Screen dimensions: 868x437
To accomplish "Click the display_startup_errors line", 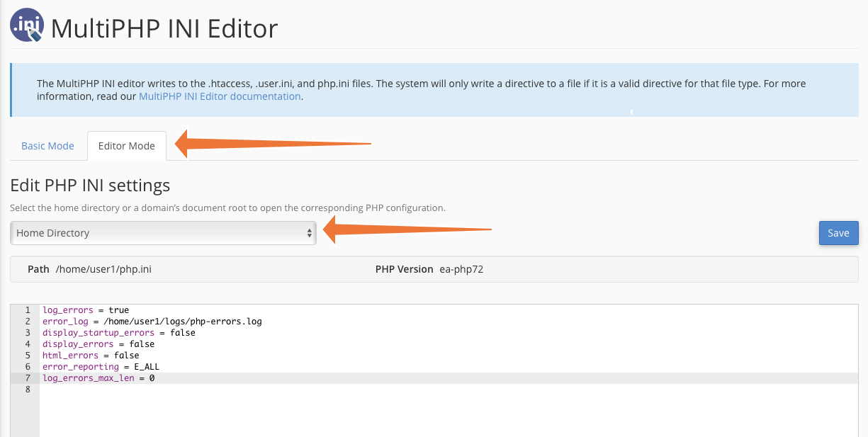I will (99, 332).
